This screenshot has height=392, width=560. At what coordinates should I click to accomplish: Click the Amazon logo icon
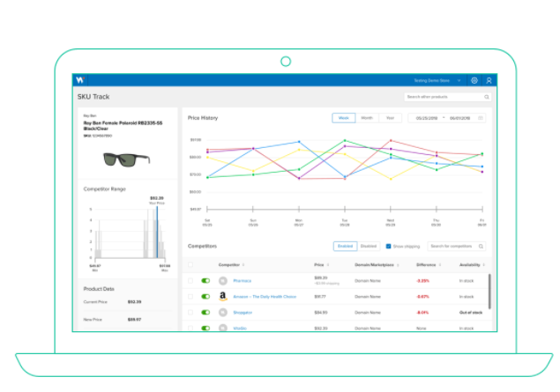(223, 296)
